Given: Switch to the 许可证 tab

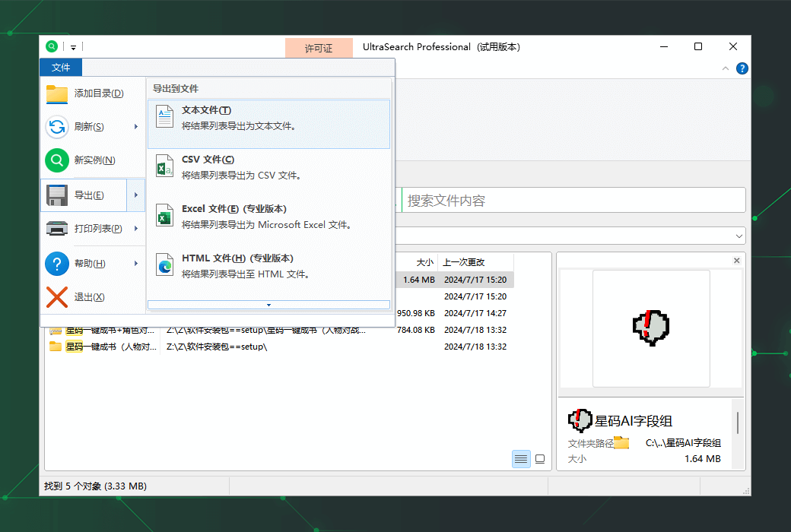Looking at the screenshot, I should pyautogui.click(x=319, y=49).
